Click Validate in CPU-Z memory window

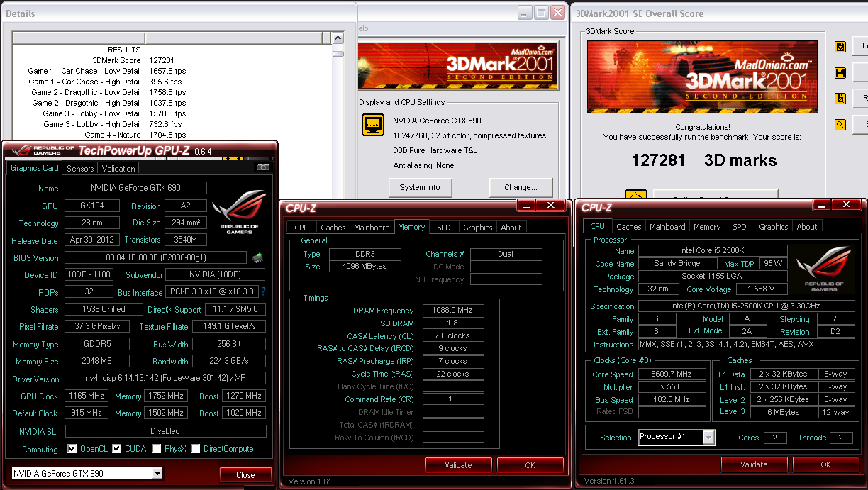(458, 465)
